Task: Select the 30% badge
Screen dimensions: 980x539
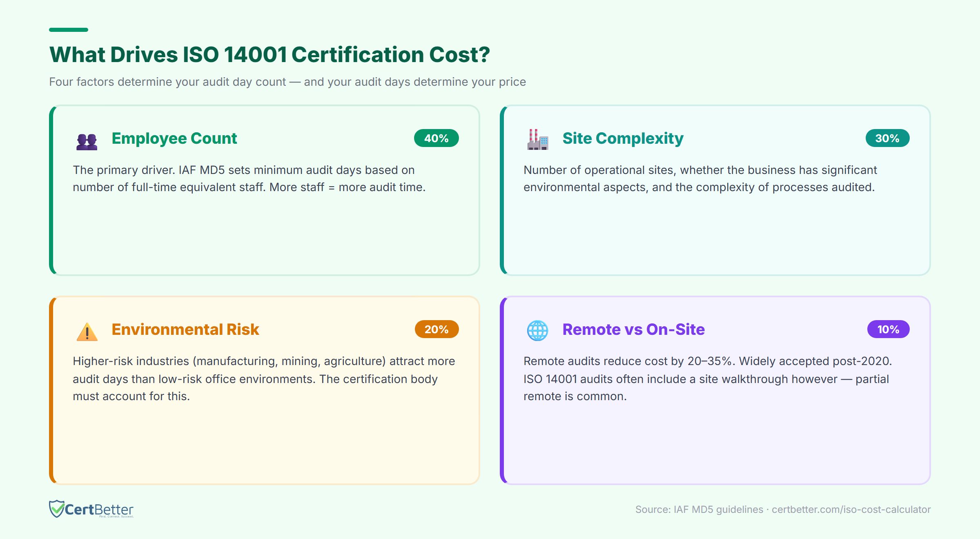Action: [x=887, y=138]
